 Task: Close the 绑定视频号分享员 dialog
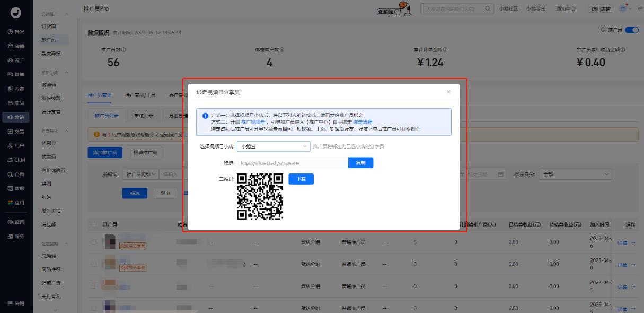coord(448,92)
